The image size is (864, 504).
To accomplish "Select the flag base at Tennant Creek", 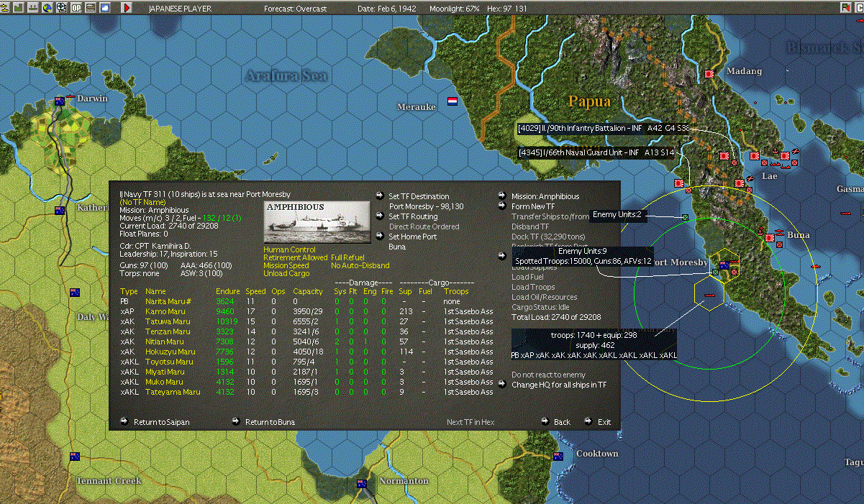I will pyautogui.click(x=75, y=457).
